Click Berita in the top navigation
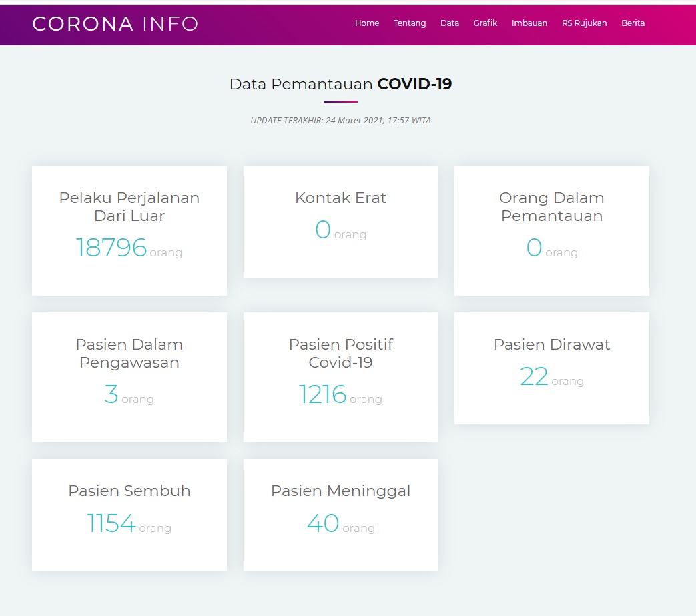This screenshot has height=616, width=696. pos(633,23)
